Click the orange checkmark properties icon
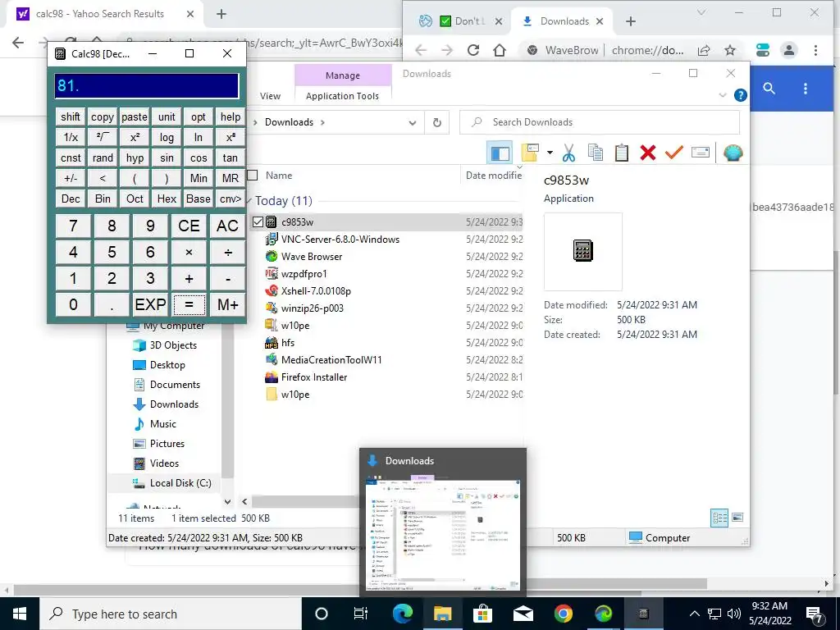The image size is (840, 630). pyautogui.click(x=674, y=153)
